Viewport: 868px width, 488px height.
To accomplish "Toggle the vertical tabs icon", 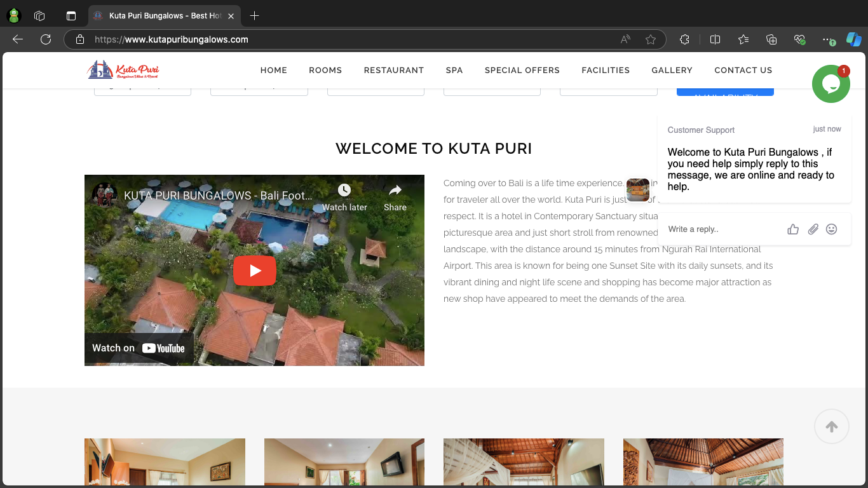I will pos(71,16).
